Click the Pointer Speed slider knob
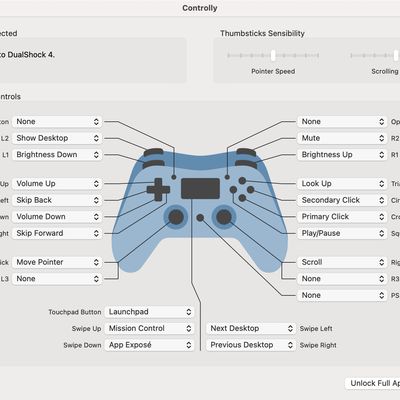This screenshot has height=400, width=400. [x=273, y=55]
